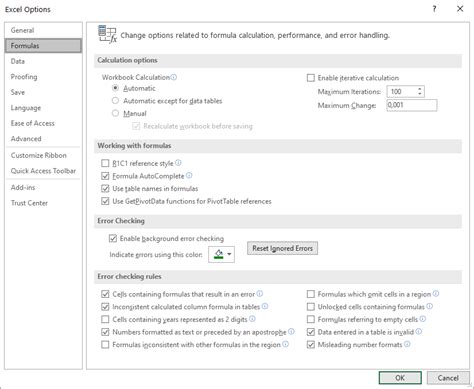
Task: Select Automatic except for data tables
Action: tap(115, 101)
